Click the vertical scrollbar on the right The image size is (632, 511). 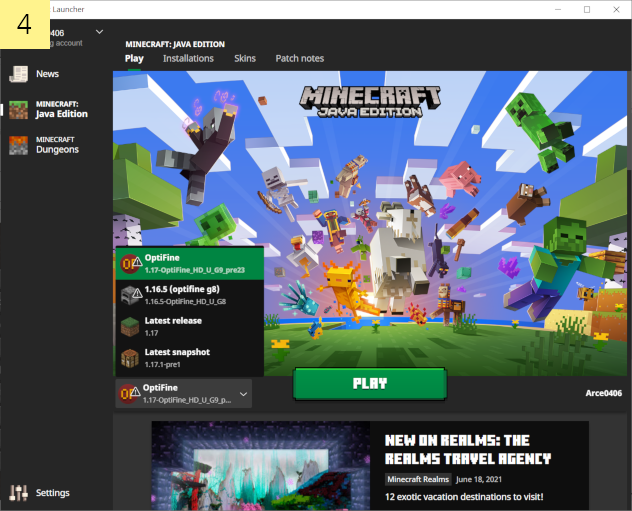pyautogui.click(x=630, y=121)
